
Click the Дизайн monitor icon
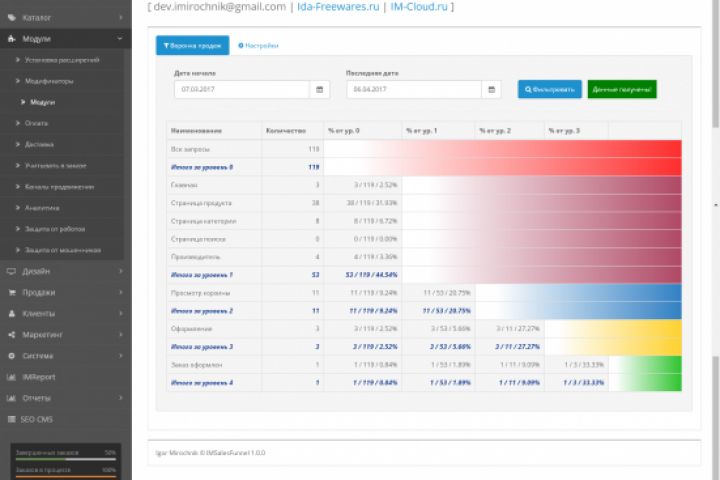(11, 271)
